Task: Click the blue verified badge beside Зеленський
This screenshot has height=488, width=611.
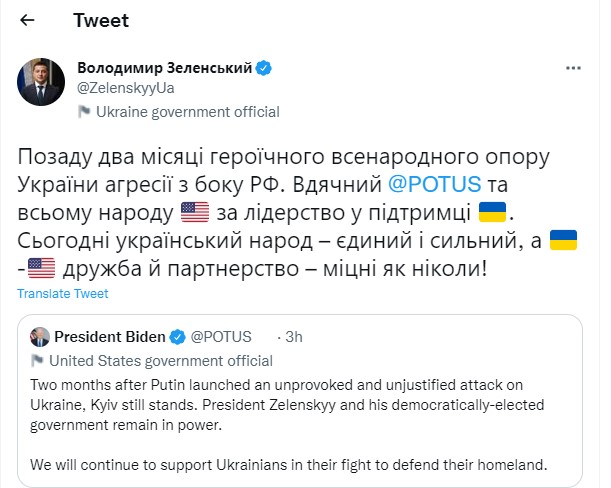Action: click(264, 68)
